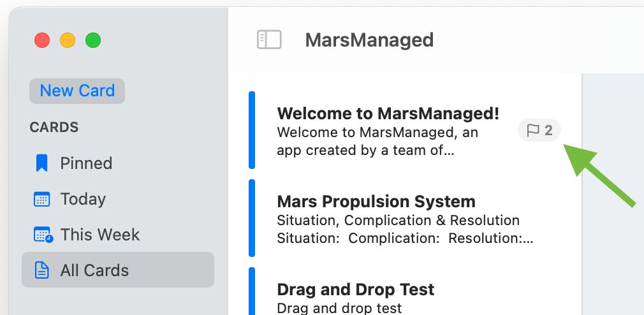644x315 pixels.
Task: Show the This Week label's cards
Action: [100, 235]
